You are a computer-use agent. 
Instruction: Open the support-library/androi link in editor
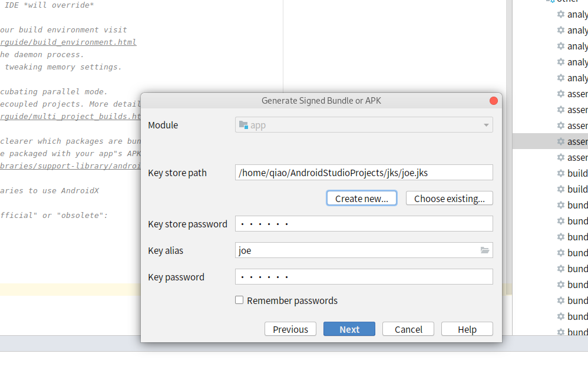(x=71, y=166)
